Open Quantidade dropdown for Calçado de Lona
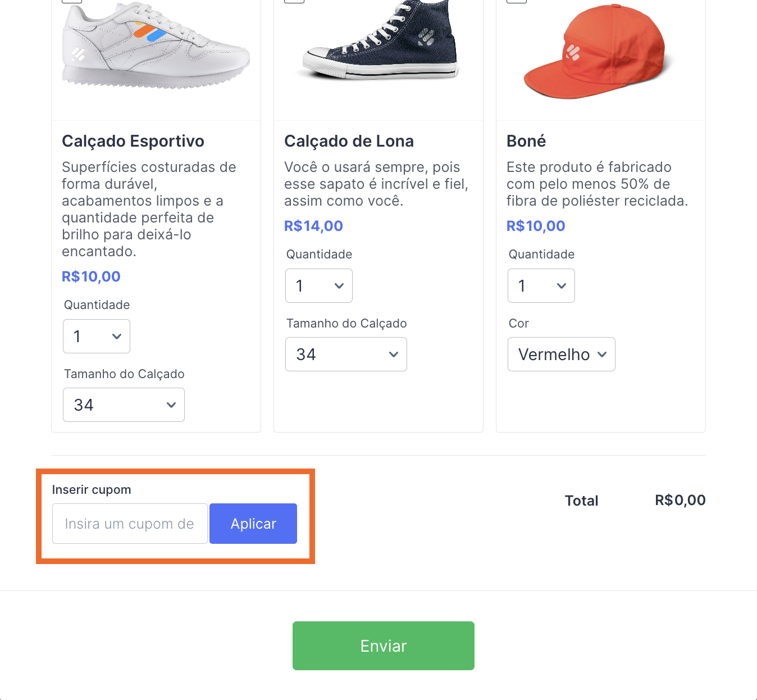This screenshot has width=757, height=700. (319, 286)
